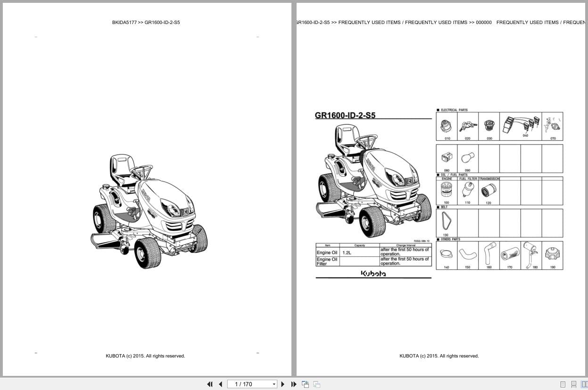This screenshot has height=390, width=588.
Task: Switch to single page view
Action: tap(563, 384)
